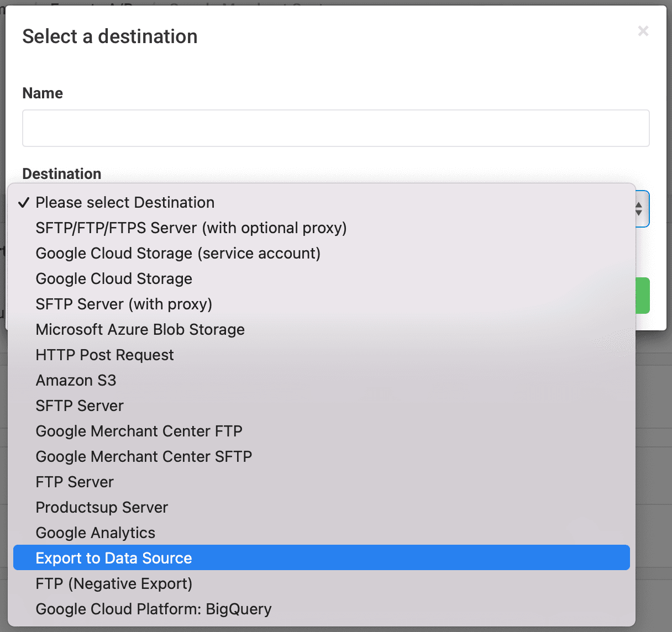Choose Productsup Server destination
672x632 pixels.
pos(102,508)
